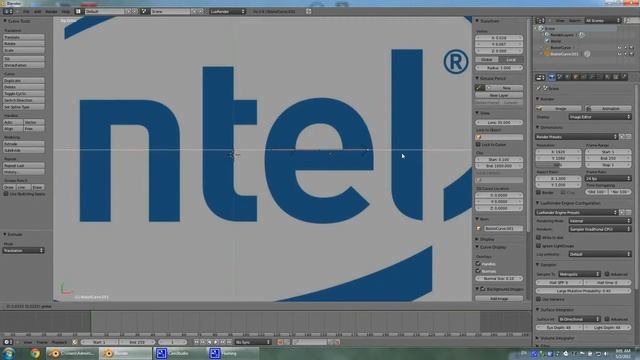Adjust the Normal Size slider
Viewport: 640px width, 360px height.
click(x=499, y=278)
